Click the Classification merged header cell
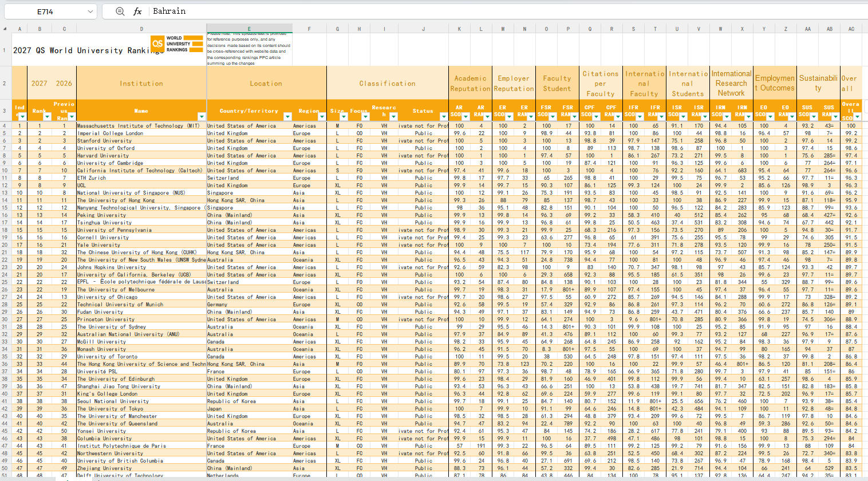This screenshot has width=868, height=481. [x=388, y=83]
